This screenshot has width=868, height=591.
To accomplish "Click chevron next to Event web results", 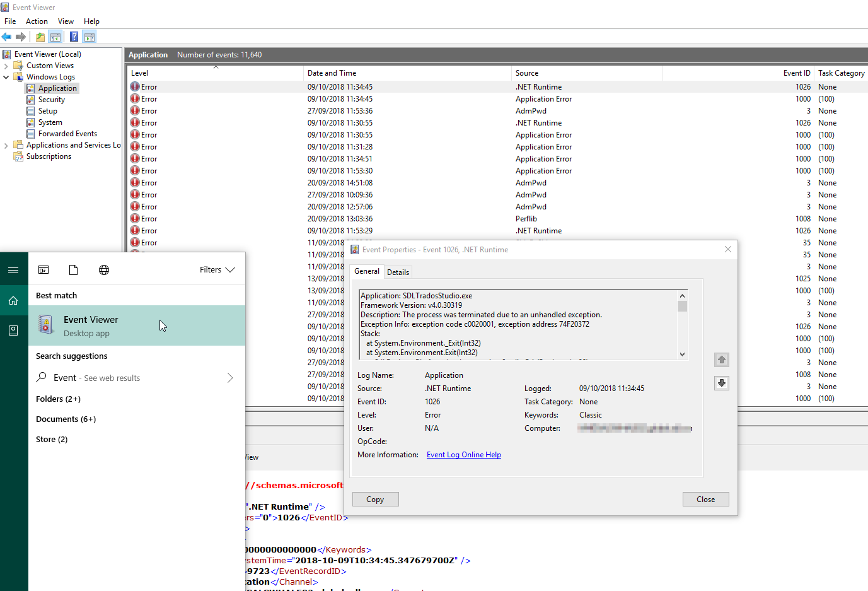I will coord(230,378).
